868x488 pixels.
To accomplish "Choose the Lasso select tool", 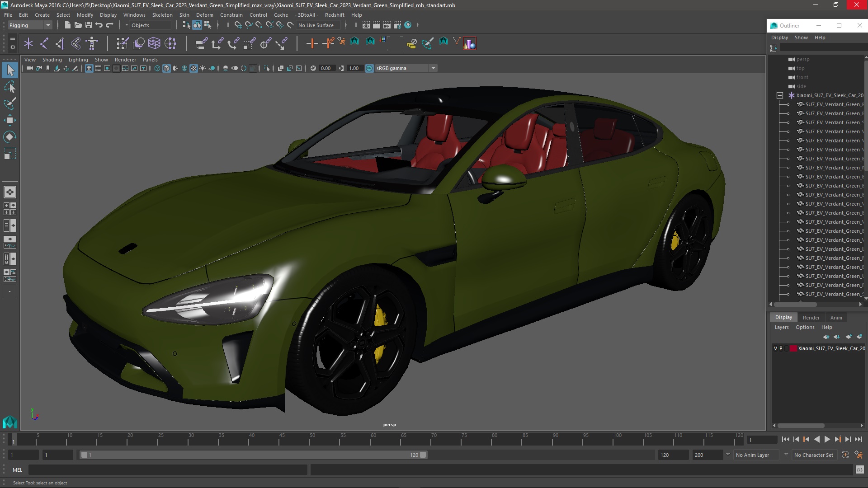I will click(x=10, y=87).
